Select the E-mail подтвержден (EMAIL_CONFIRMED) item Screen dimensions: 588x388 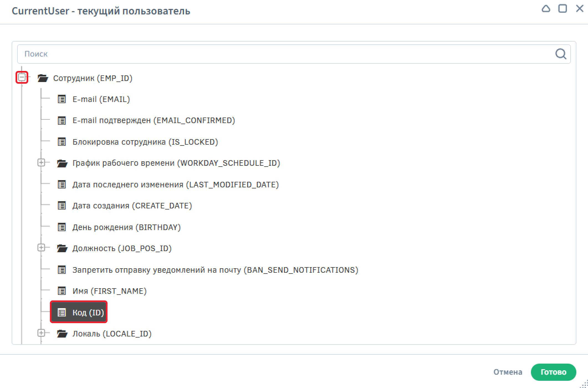tap(154, 121)
